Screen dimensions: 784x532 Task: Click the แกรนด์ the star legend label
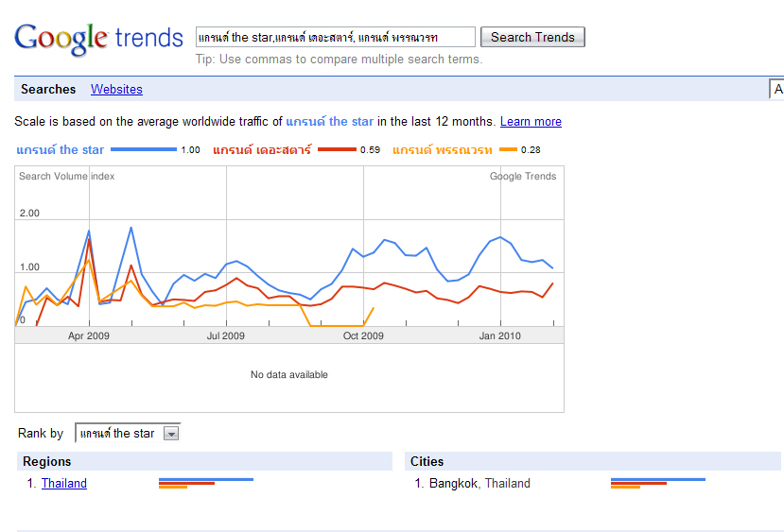[60, 149]
